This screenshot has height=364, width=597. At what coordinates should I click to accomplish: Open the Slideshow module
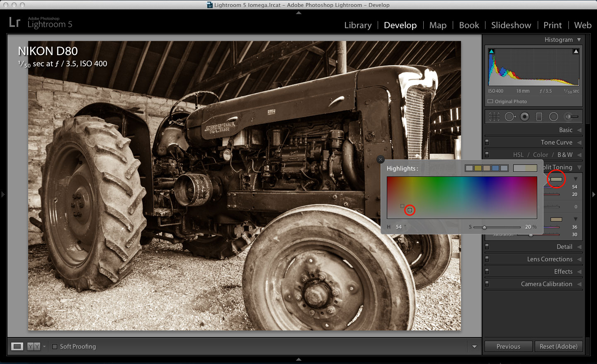click(511, 25)
